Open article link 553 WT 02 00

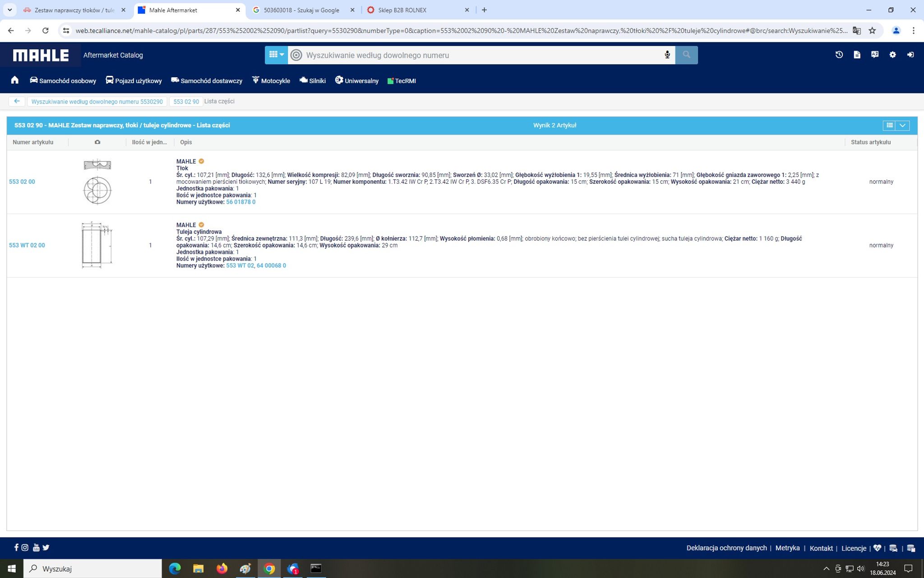tap(27, 245)
